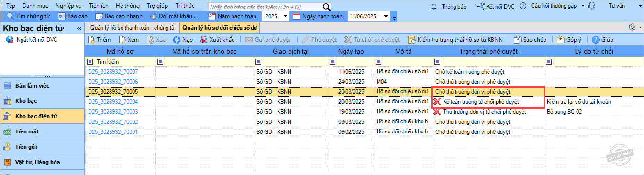Select Quản lý hồ sơ đối chiếu số dư tab
This screenshot has height=175, width=644.
[220, 28]
